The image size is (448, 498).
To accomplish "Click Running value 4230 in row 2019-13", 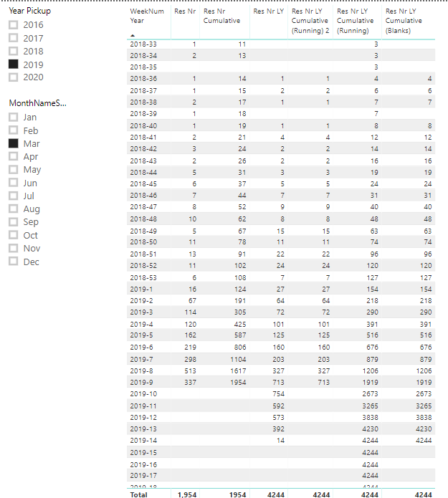I will (x=370, y=429).
